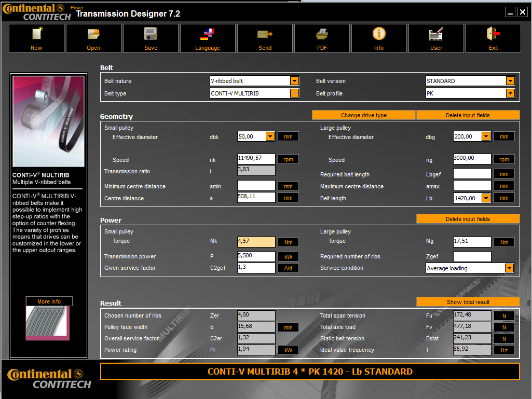
Task: Save the project with the Save icon
Action: (151, 38)
